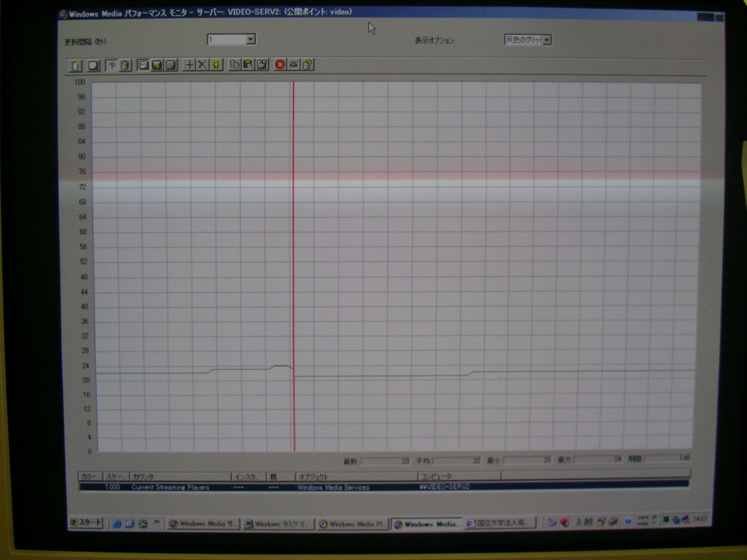
Task: Open the graph Properties icon
Action: tap(262, 64)
